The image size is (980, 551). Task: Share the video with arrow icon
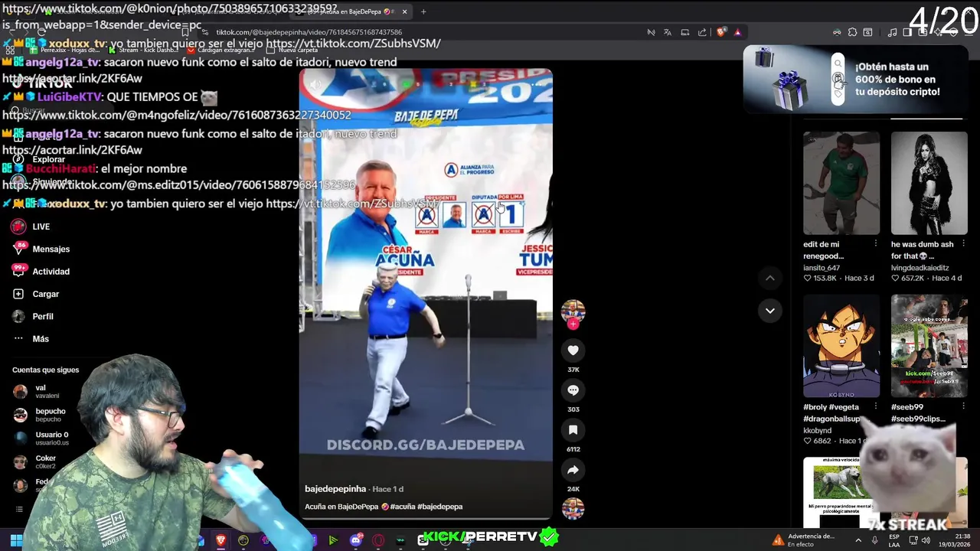click(x=573, y=470)
